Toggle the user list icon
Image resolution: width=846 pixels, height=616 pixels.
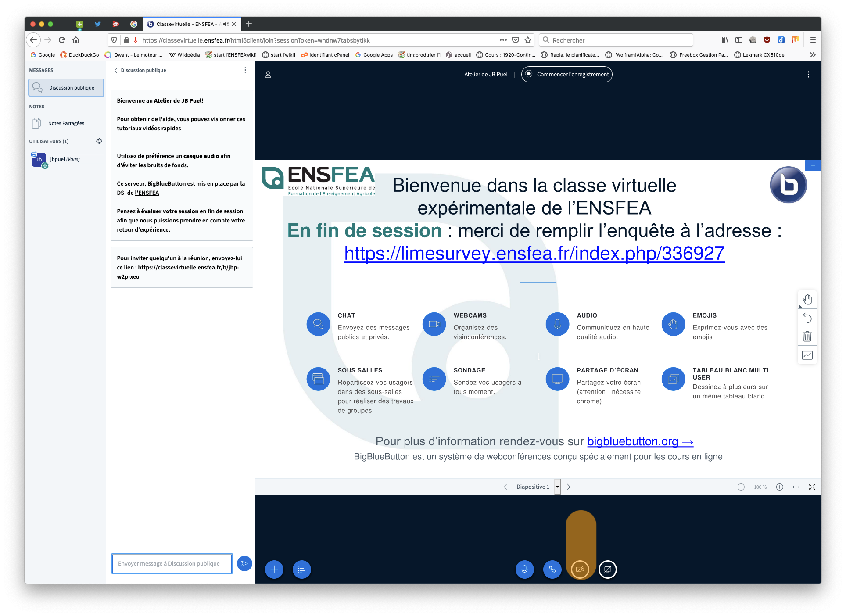[x=268, y=75]
